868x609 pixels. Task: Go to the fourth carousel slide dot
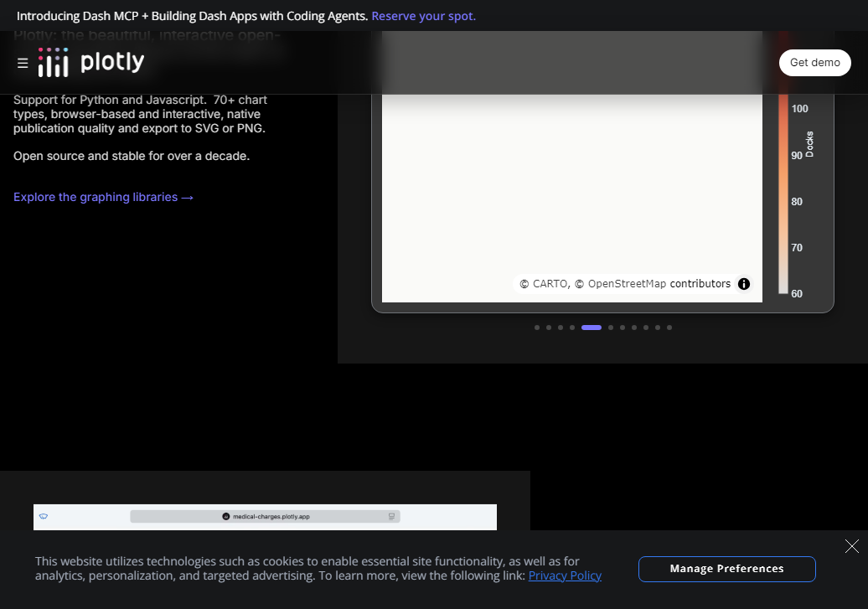(572, 328)
